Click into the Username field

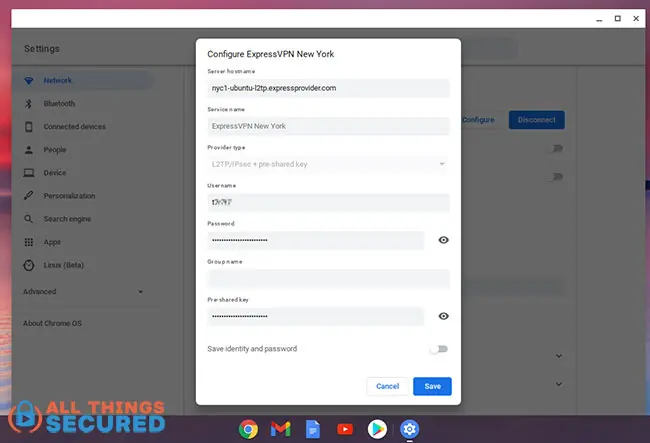[x=328, y=202]
